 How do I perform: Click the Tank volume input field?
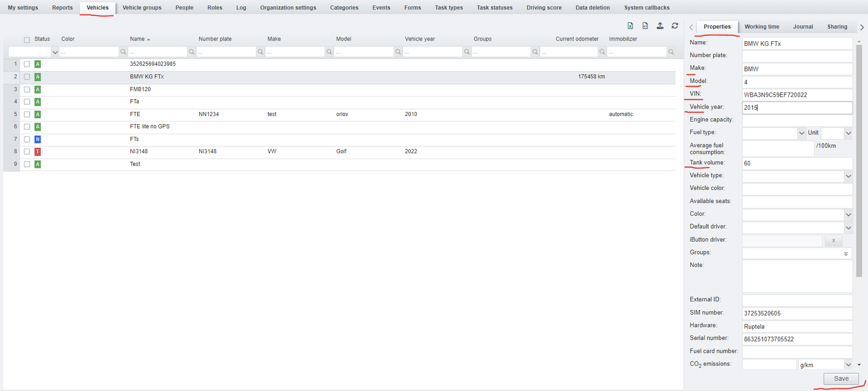(x=797, y=163)
